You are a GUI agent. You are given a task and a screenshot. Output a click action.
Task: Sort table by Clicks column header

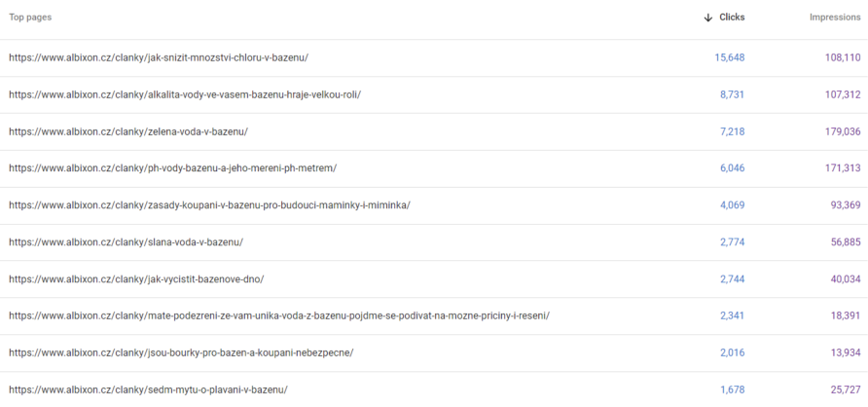click(732, 18)
